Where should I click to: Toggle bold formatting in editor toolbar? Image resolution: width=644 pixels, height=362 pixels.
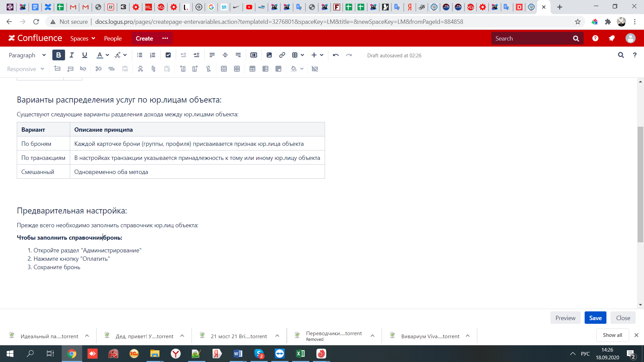point(58,55)
